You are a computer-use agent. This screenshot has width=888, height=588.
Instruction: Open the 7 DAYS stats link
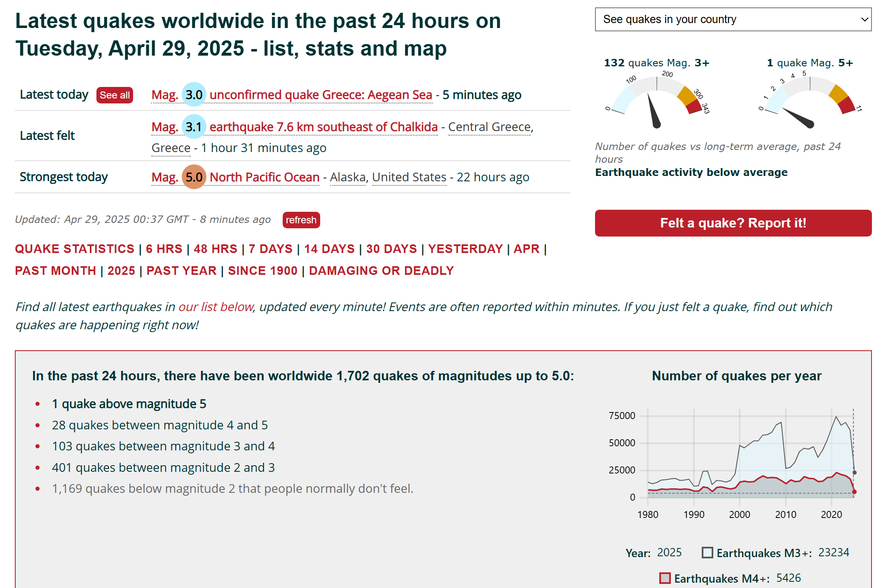[270, 249]
